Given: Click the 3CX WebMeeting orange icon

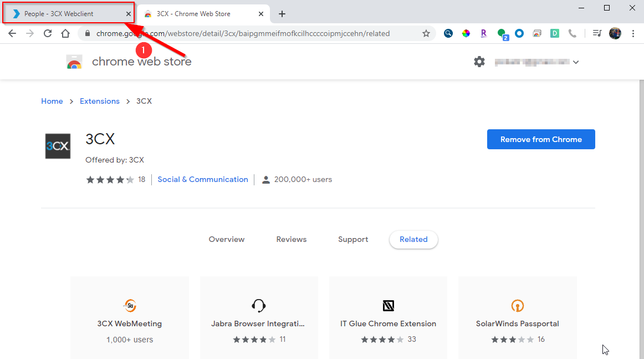Looking at the screenshot, I should (130, 306).
